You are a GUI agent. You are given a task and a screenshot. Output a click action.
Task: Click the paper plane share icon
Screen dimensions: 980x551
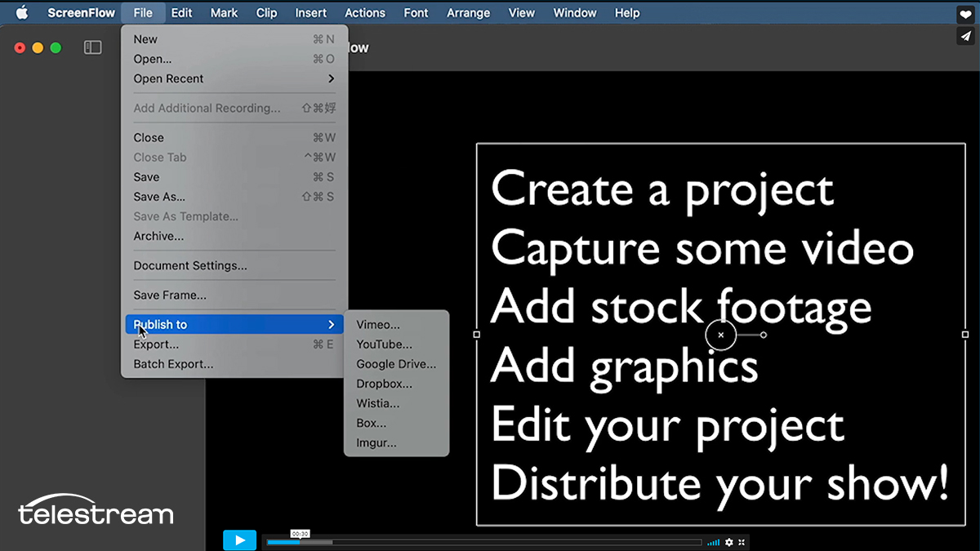coord(964,36)
